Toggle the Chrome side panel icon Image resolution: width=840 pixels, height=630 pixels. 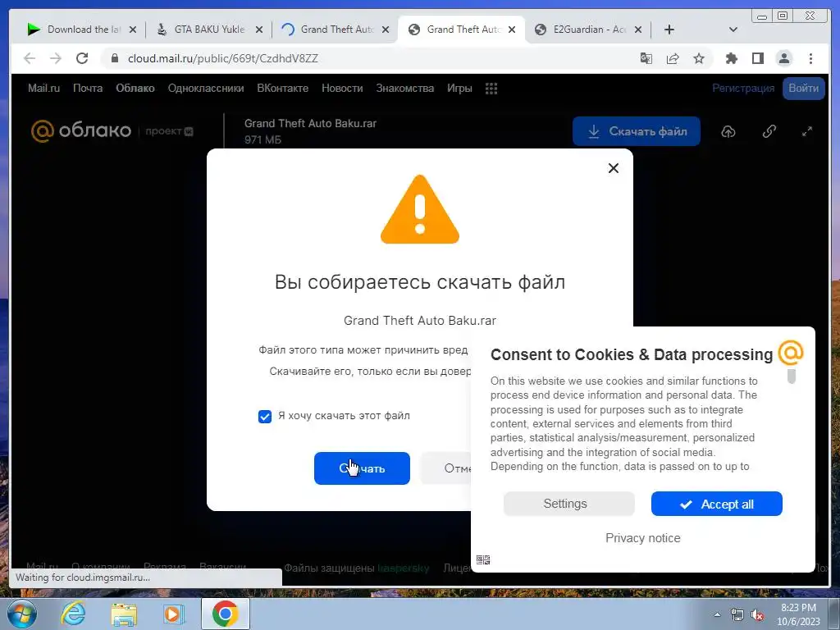click(x=757, y=58)
